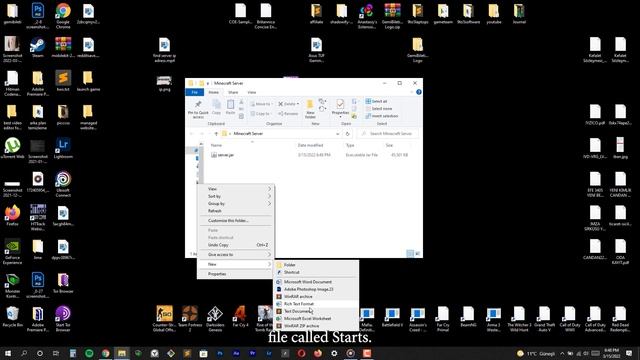Screen dimensions: 640x360
Task: Open the File tab in Explorer
Action: click(x=195, y=92)
